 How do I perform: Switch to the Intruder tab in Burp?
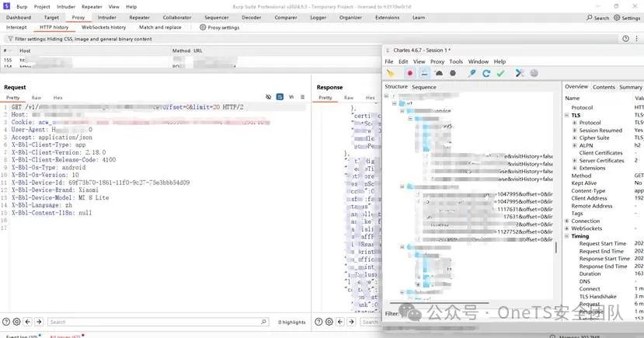[x=106, y=18]
